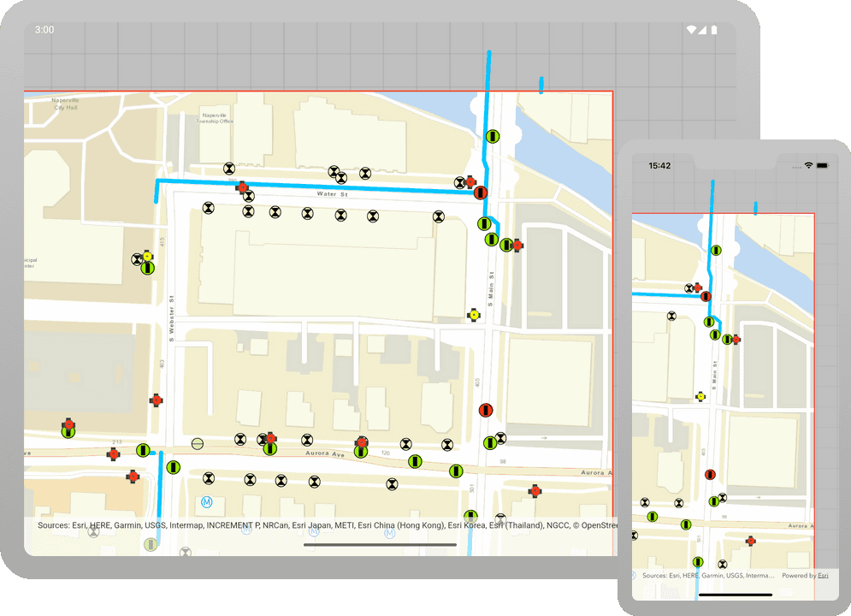Click the Naperville Township Office label
The width and height of the screenshot is (851, 616).
[x=217, y=117]
